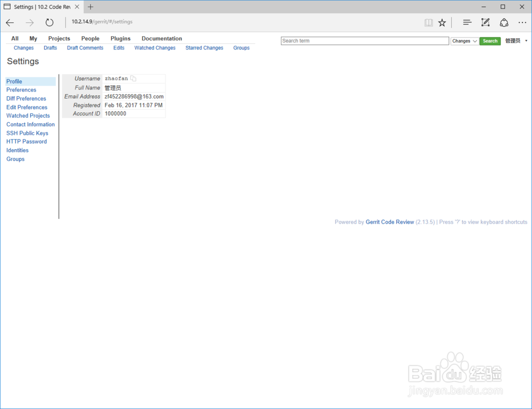Open the Watched Changes link
This screenshot has width=532, height=409.
click(x=155, y=48)
